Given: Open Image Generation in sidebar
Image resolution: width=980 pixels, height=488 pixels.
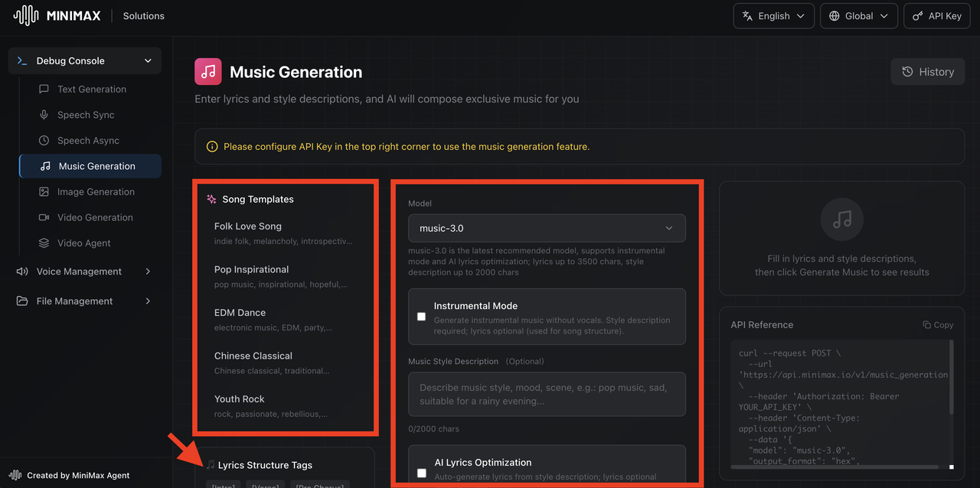Looking at the screenshot, I should (90, 192).
